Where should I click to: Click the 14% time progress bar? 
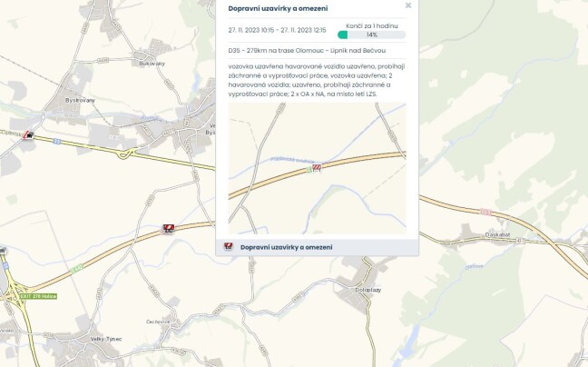tap(372, 35)
